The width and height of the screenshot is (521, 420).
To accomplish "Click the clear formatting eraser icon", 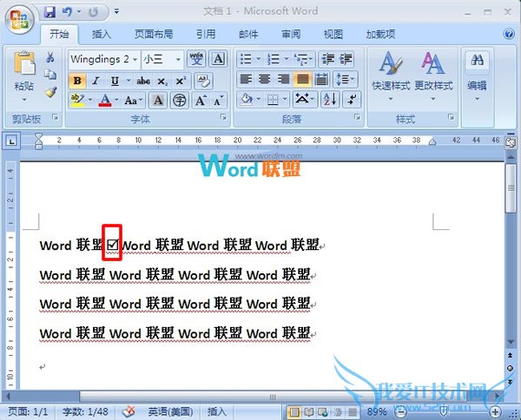I will point(203,81).
